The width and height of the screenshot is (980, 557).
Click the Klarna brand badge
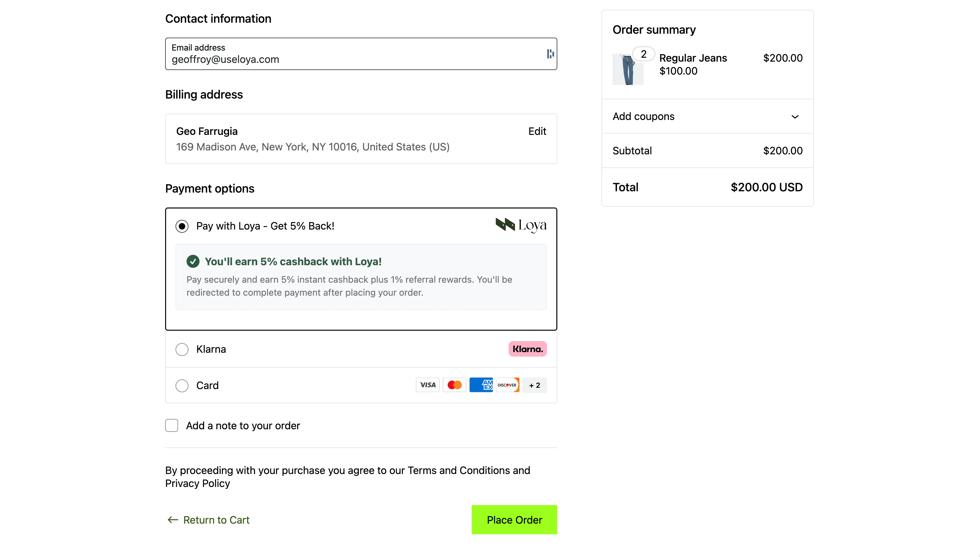[x=527, y=349]
